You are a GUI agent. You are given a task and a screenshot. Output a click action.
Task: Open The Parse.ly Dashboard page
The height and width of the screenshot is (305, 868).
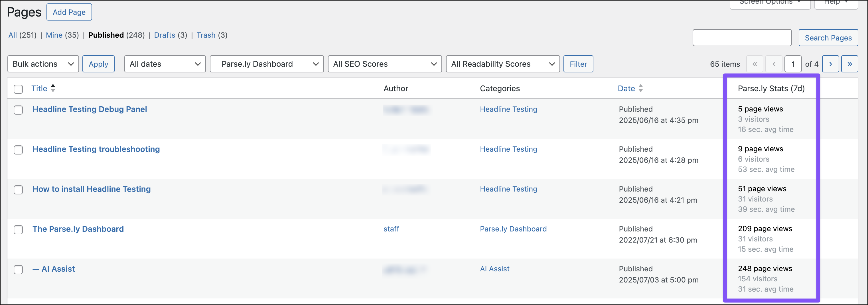[x=78, y=229]
